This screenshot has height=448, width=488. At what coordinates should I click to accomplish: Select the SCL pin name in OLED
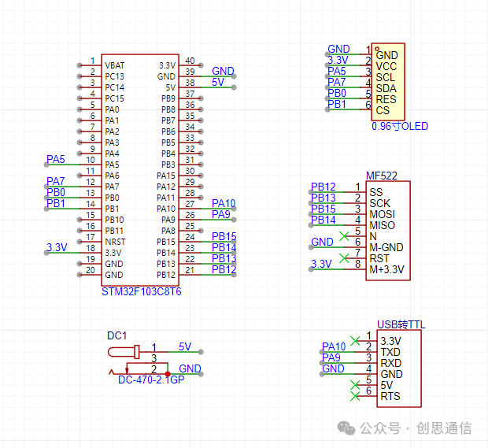click(386, 77)
